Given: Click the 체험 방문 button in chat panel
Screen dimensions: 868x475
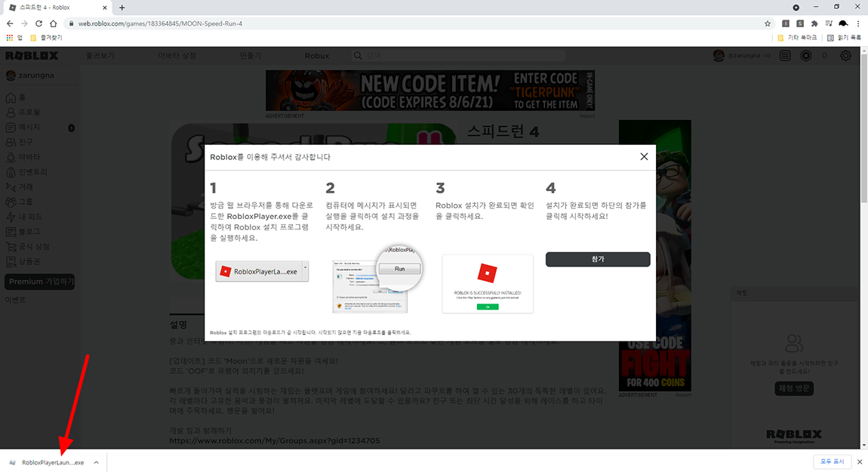Looking at the screenshot, I should tap(794, 388).
